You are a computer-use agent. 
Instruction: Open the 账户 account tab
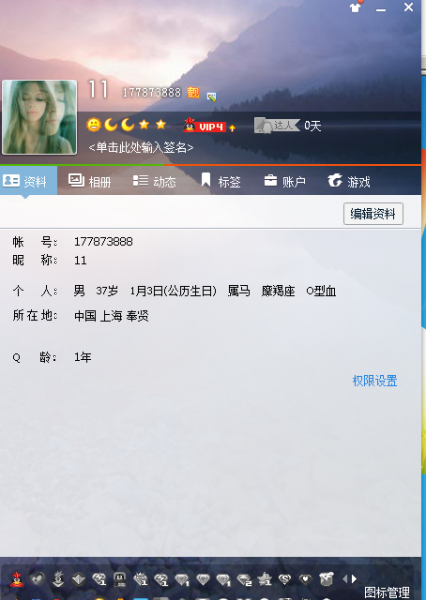coord(285,181)
